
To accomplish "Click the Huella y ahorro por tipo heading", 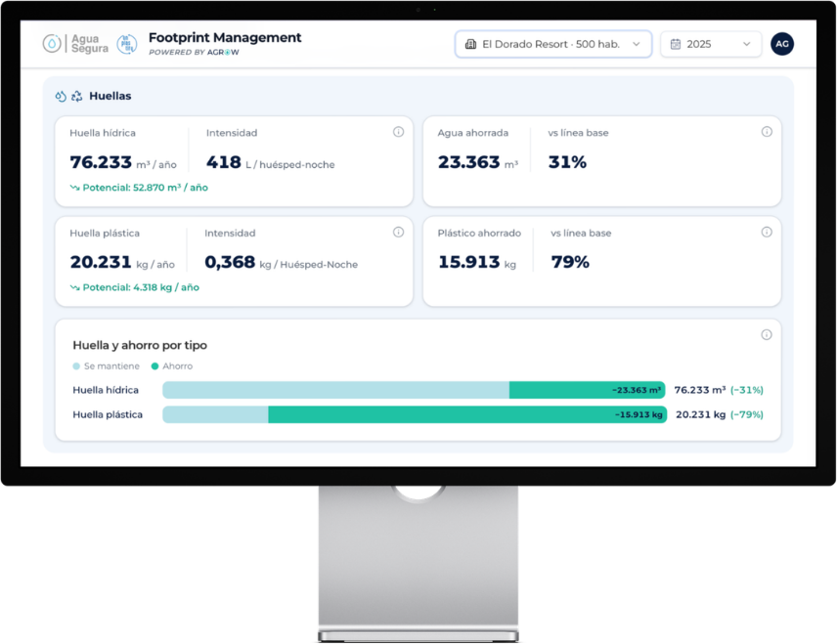I will pyautogui.click(x=140, y=346).
